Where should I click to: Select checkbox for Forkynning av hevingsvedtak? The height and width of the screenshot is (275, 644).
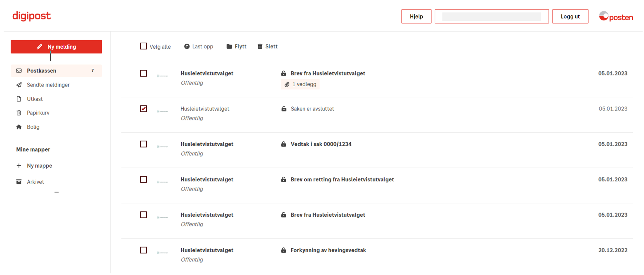coord(144,250)
